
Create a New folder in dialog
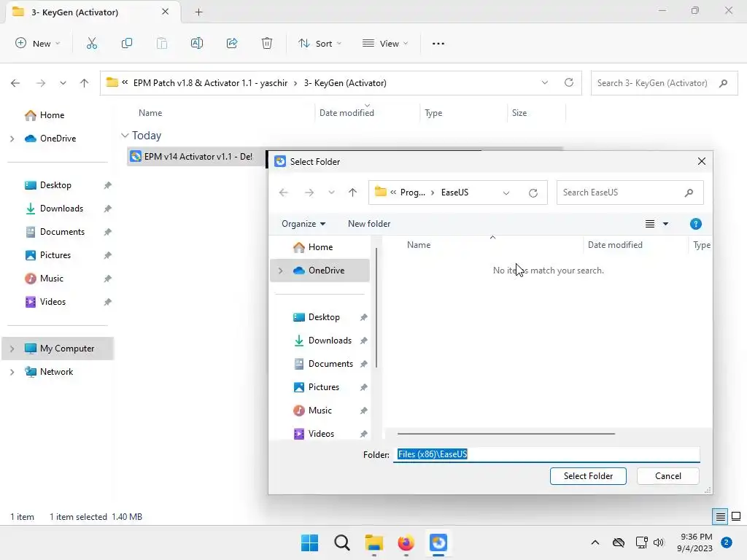[369, 224]
